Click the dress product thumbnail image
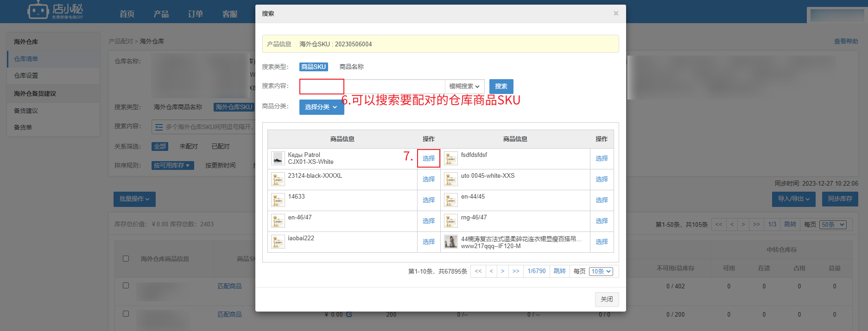Image resolution: width=868 pixels, height=331 pixels. [450, 242]
